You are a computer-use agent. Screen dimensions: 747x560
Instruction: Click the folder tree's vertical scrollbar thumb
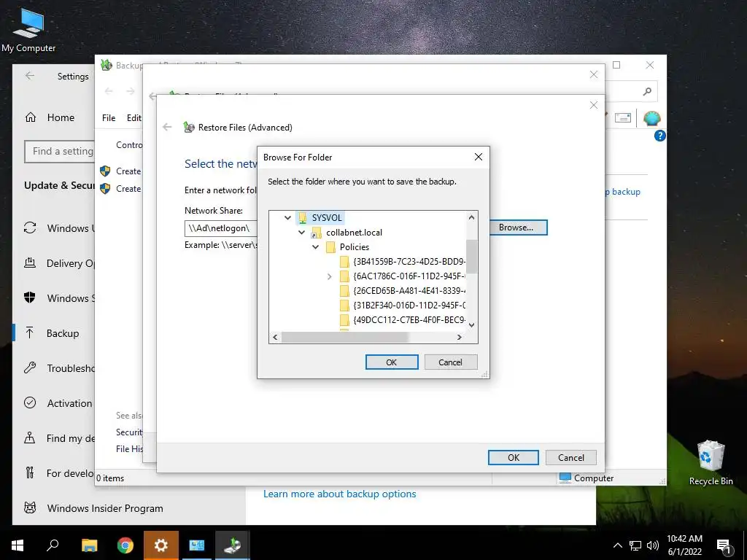pyautogui.click(x=471, y=257)
